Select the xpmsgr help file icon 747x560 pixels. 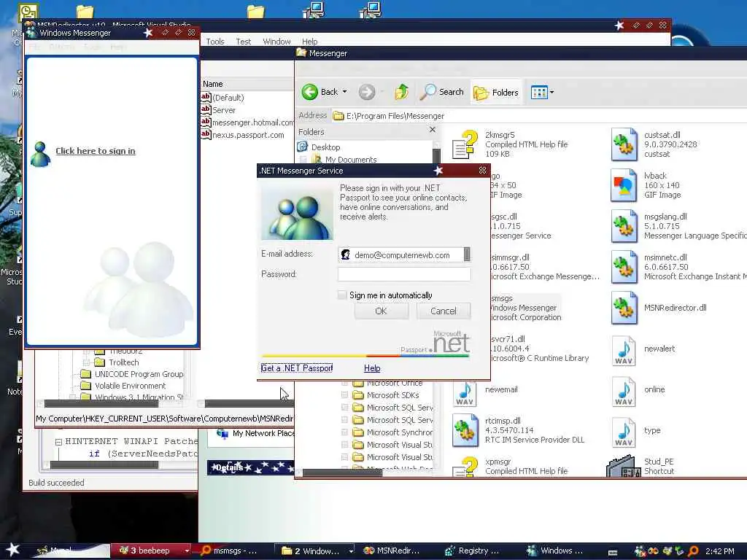465,467
